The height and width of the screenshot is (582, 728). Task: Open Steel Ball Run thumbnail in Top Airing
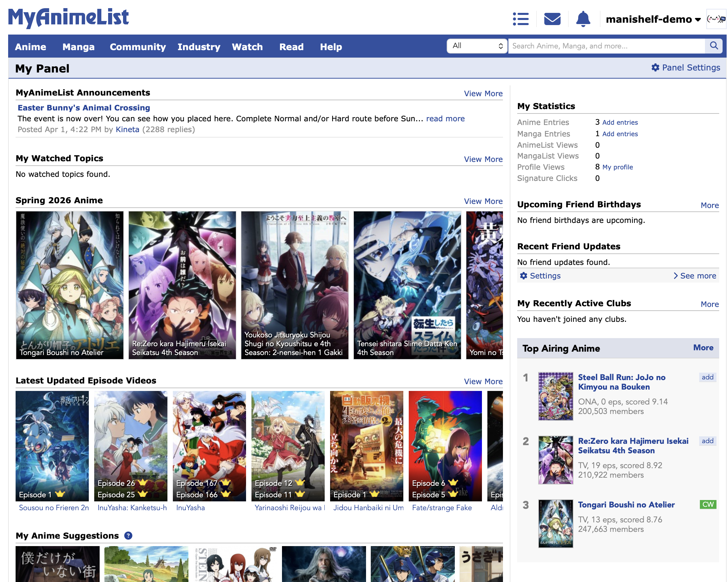(556, 396)
